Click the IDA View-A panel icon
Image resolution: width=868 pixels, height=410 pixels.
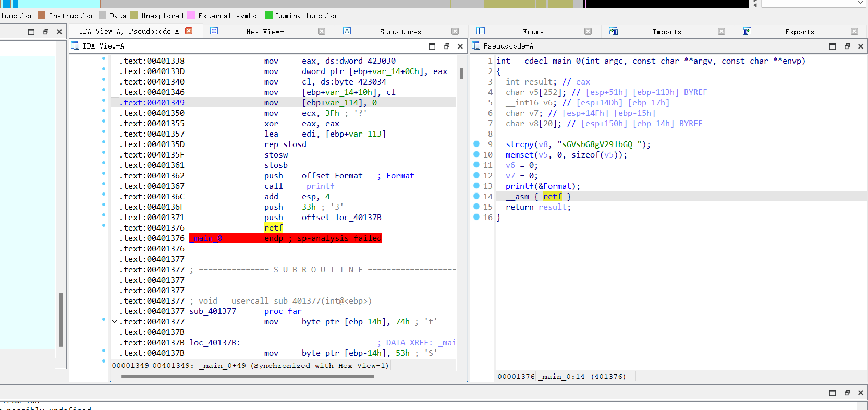(76, 46)
